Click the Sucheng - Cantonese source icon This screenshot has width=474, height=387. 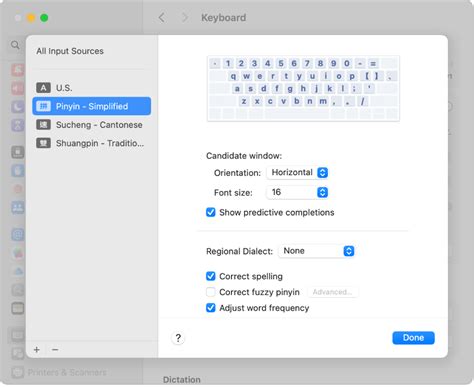coord(43,125)
